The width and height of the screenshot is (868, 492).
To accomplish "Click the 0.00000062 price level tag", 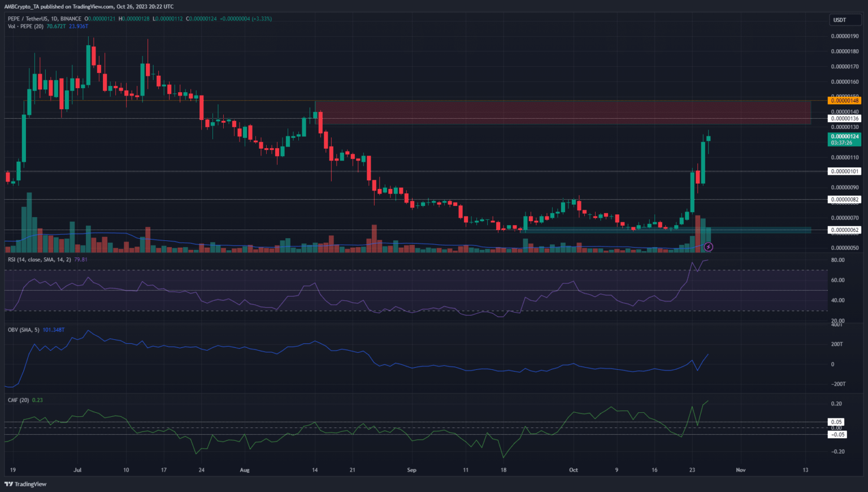I will click(x=844, y=230).
